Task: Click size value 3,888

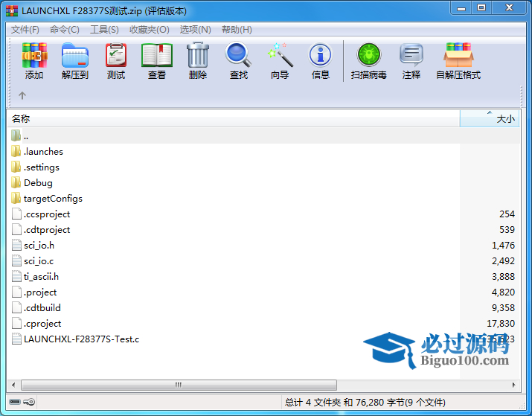Action: pyautogui.click(x=503, y=277)
